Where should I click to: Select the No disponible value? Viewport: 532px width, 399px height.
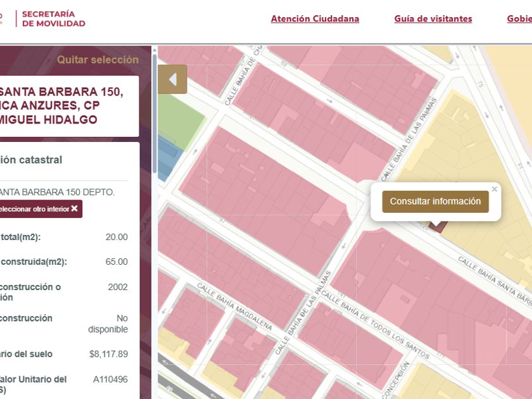108,324
